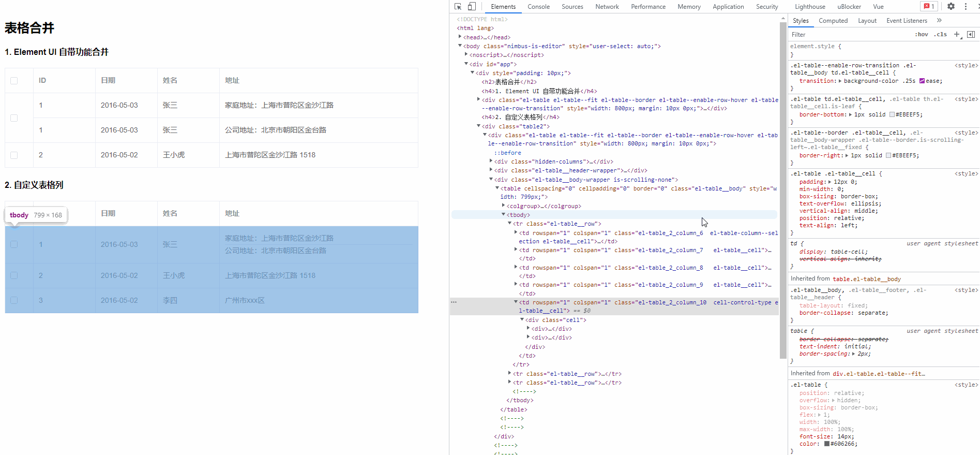Image resolution: width=980 pixels, height=455 pixels.
Task: Expand the colgroup node
Action: [503, 206]
